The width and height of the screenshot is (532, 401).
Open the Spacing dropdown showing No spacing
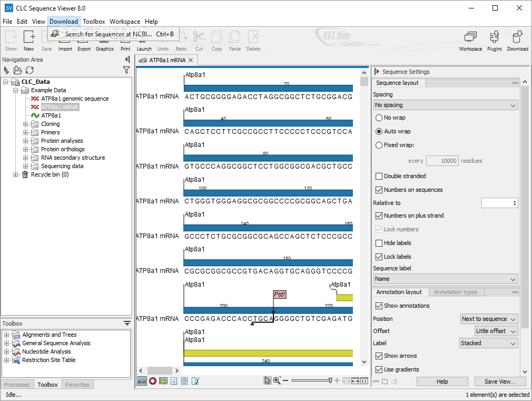tap(446, 105)
